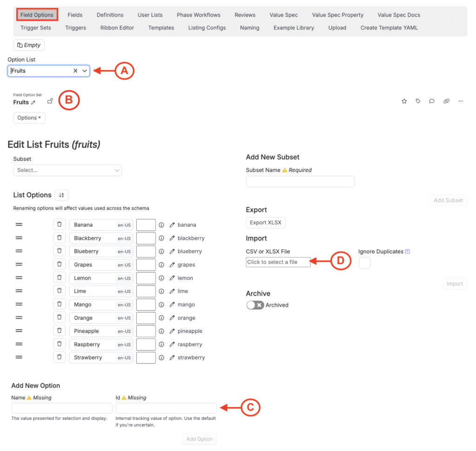476x451 pixels.
Task: Click the Empty button
Action: tap(29, 45)
